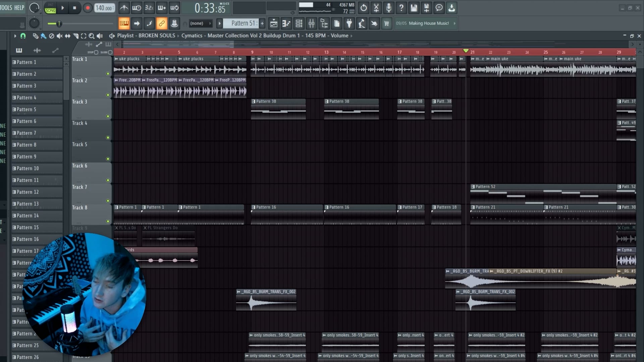Screen dimensions: 644x362
Task: Click the Track 3 header label
Action: click(80, 102)
